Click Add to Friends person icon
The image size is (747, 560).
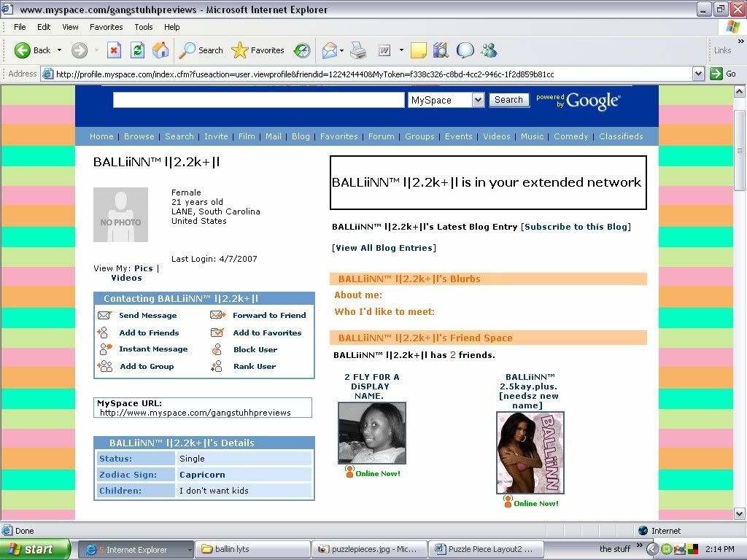(x=102, y=332)
